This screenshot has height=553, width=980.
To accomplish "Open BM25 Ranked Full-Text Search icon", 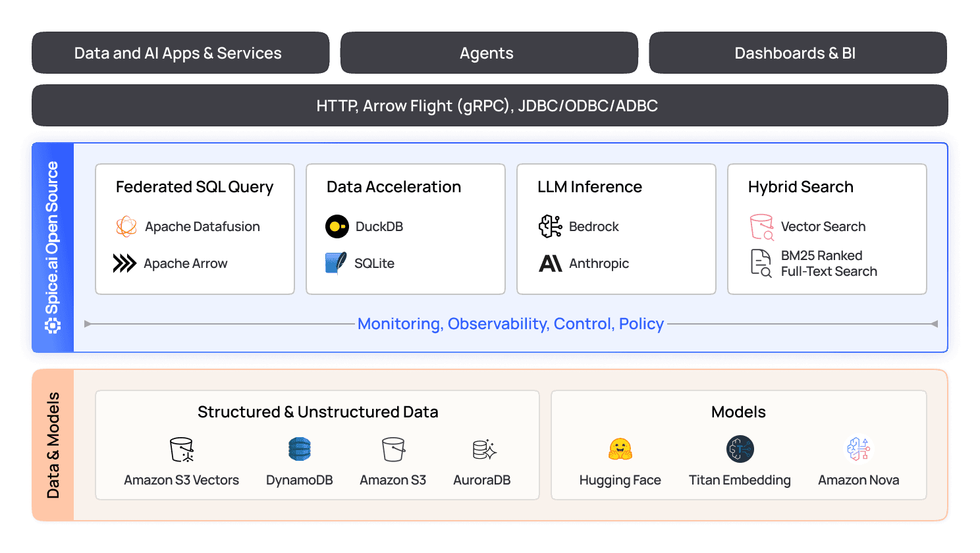I will click(x=760, y=263).
